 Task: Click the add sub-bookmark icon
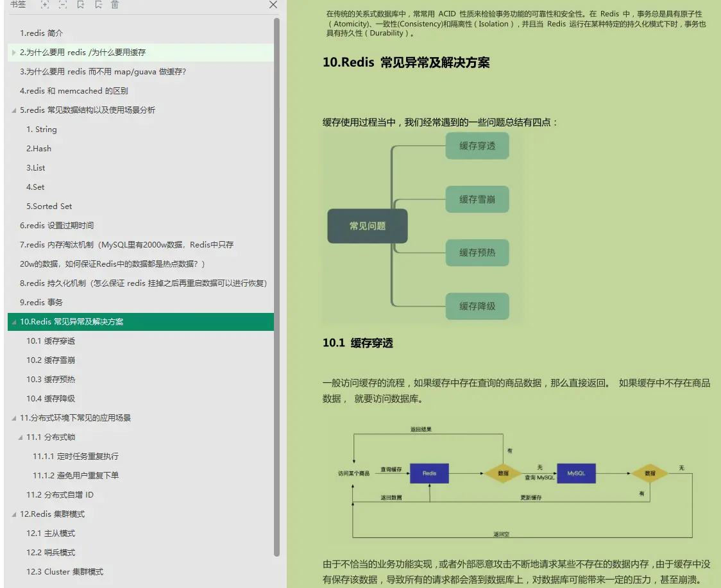point(98,4)
